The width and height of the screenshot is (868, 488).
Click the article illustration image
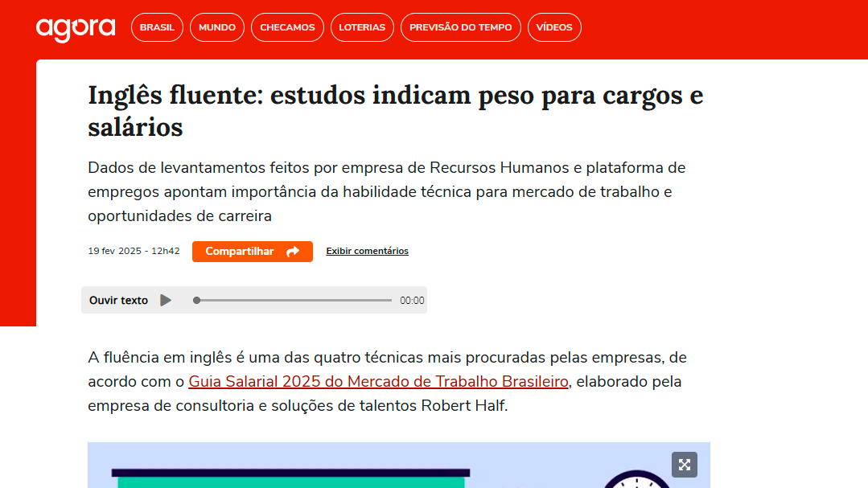tap(398, 465)
